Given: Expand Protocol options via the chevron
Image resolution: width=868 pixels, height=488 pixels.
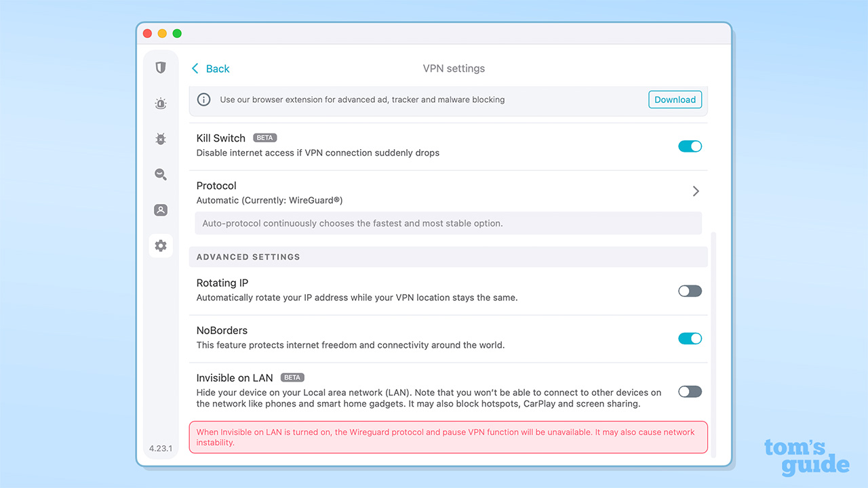Looking at the screenshot, I should pos(696,191).
